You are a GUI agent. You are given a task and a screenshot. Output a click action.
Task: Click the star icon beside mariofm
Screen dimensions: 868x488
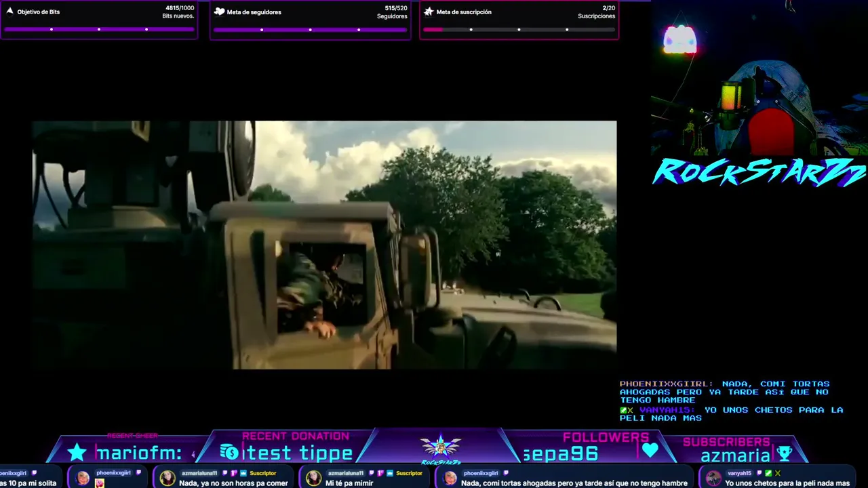click(77, 452)
